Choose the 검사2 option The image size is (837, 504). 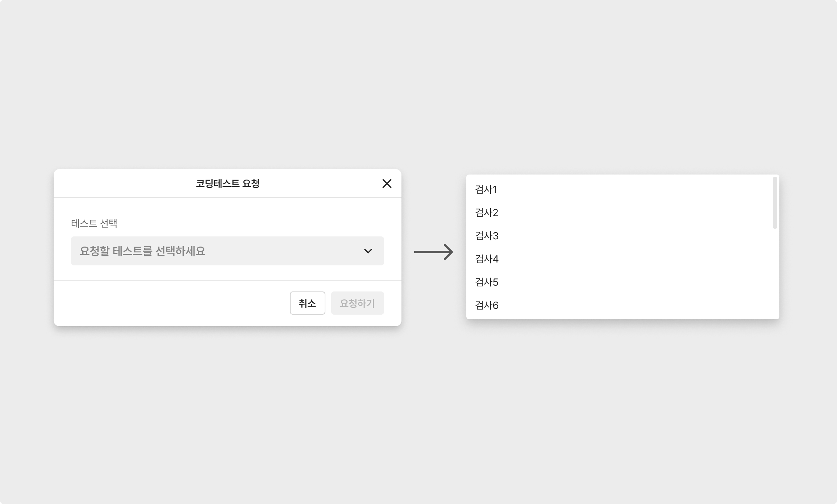[x=487, y=213]
